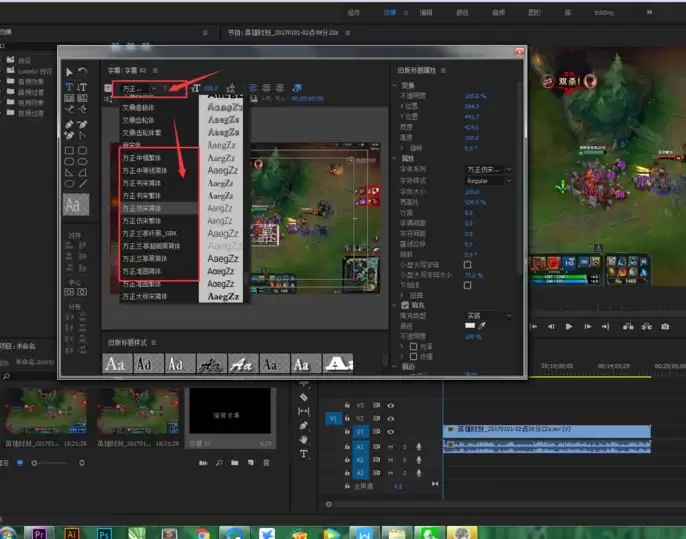Enable the small caps checkbox

click(x=467, y=264)
